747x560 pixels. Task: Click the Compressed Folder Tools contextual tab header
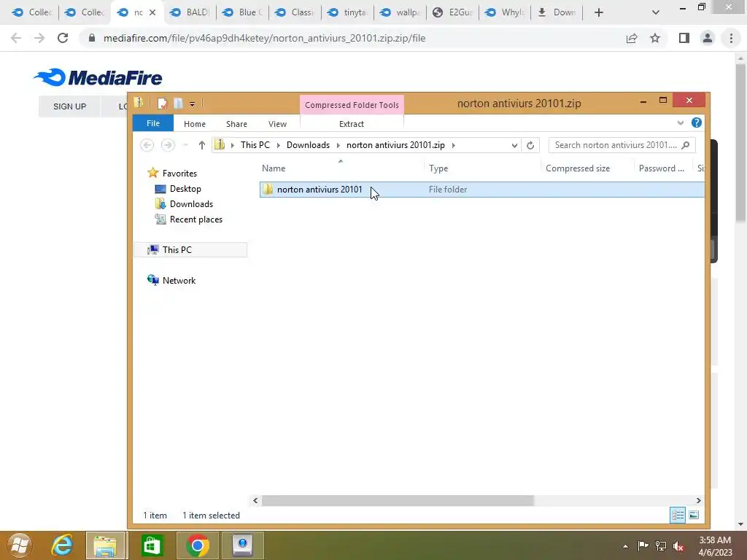352,105
